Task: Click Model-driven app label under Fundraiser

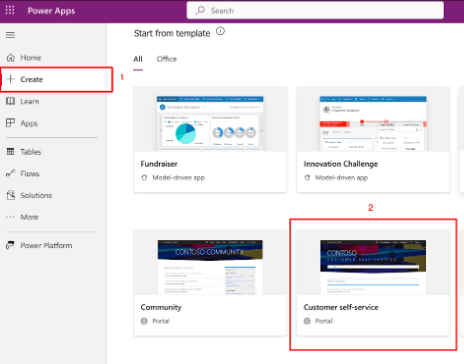Action: (179, 178)
